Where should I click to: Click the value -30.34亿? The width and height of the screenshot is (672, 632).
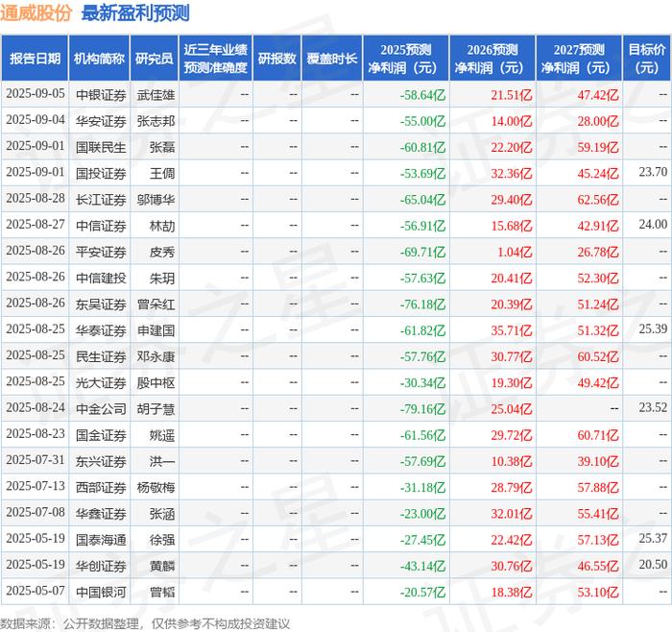tap(422, 382)
